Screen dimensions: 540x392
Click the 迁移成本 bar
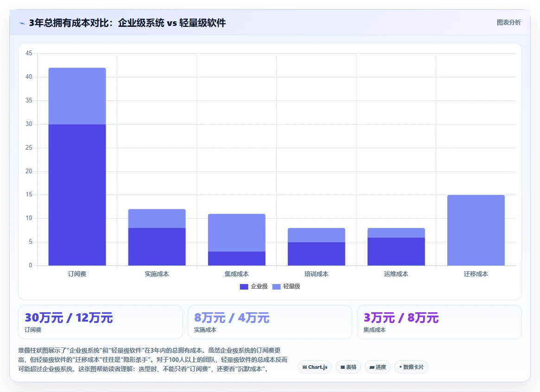point(476,230)
